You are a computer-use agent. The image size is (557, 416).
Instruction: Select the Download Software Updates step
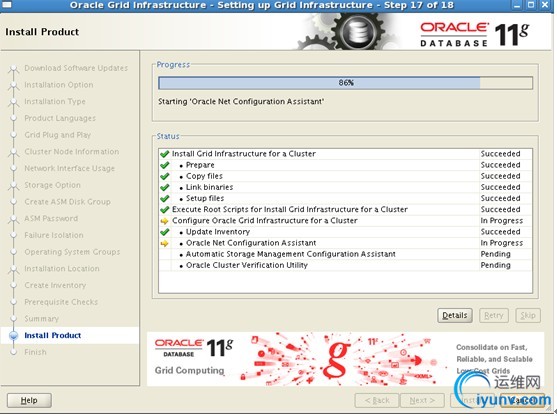pyautogui.click(x=76, y=68)
